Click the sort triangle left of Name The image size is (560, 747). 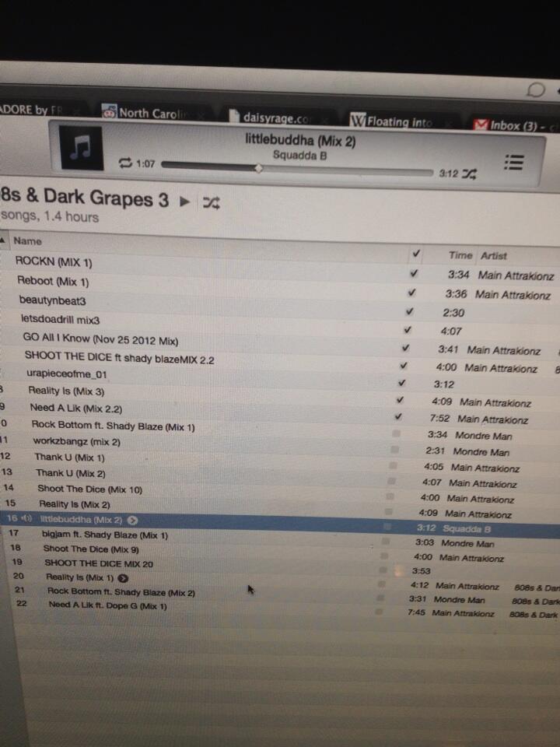click(3, 240)
